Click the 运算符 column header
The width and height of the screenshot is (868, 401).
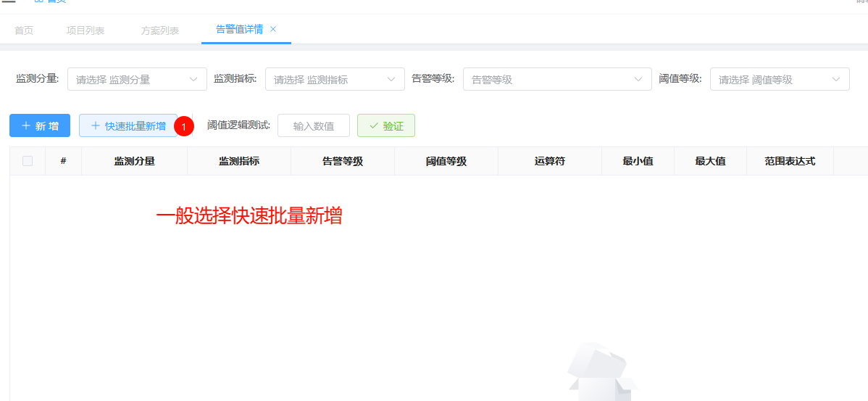coord(549,161)
